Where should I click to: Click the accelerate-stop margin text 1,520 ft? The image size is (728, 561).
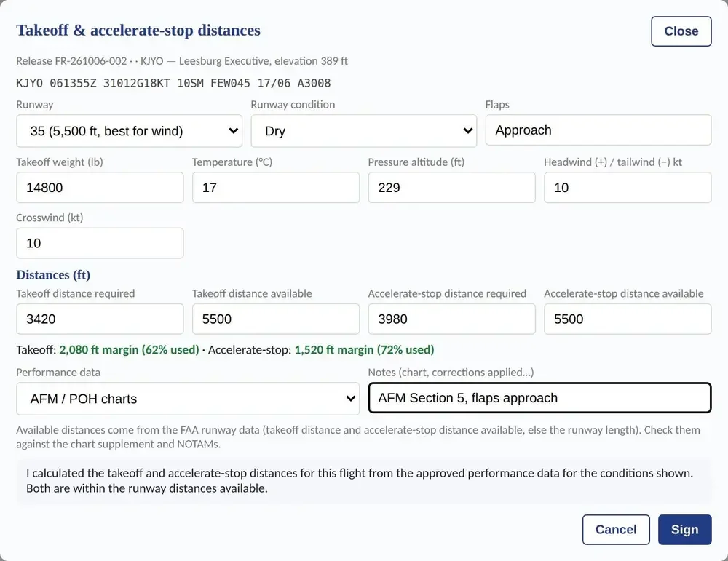coord(365,349)
